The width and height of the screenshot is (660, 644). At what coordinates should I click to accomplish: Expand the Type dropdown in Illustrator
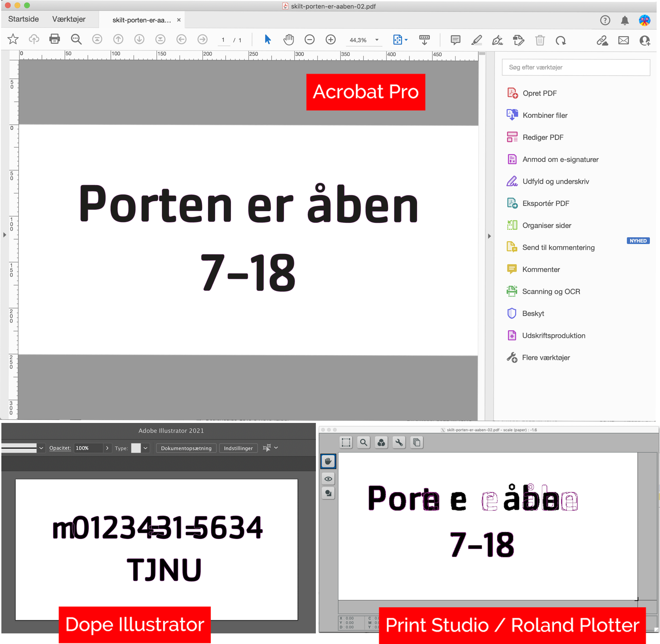(x=146, y=448)
